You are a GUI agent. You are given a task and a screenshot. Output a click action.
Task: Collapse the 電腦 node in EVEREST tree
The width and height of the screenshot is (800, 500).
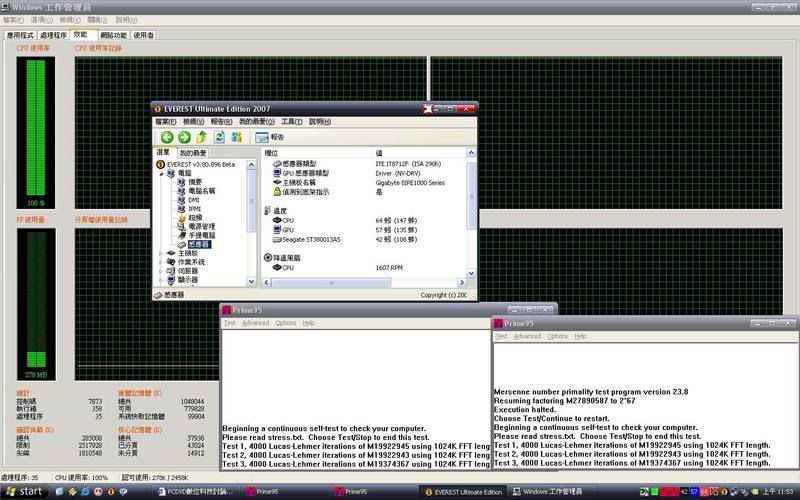pyautogui.click(x=161, y=173)
